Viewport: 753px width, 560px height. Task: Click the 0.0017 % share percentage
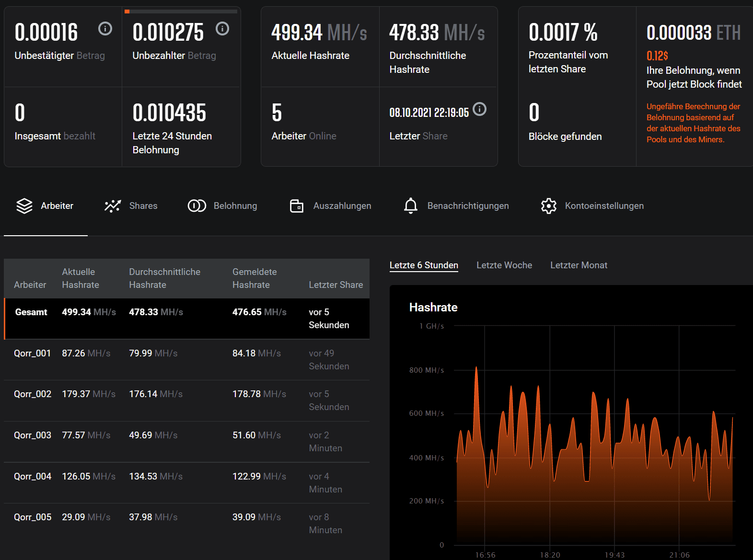point(563,33)
